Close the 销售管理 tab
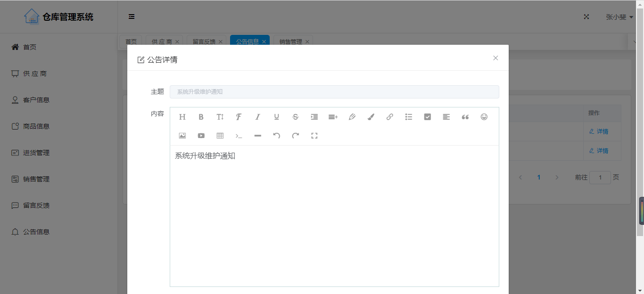 click(307, 41)
